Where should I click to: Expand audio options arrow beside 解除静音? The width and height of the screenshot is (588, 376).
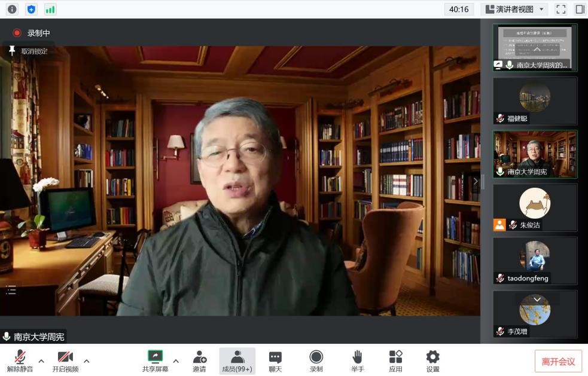coord(41,360)
